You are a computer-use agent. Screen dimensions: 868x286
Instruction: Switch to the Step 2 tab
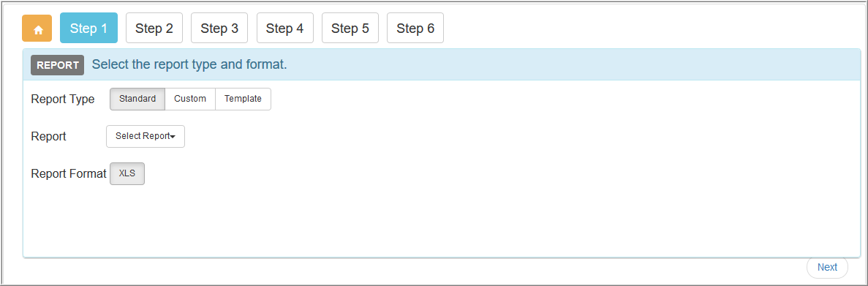[154, 29]
